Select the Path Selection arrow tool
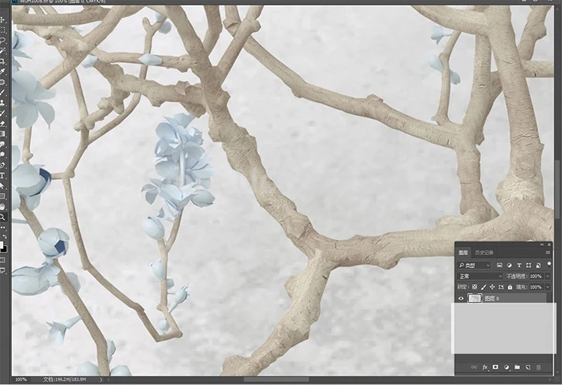Image resolution: width=562 pixels, height=392 pixels. (2, 186)
